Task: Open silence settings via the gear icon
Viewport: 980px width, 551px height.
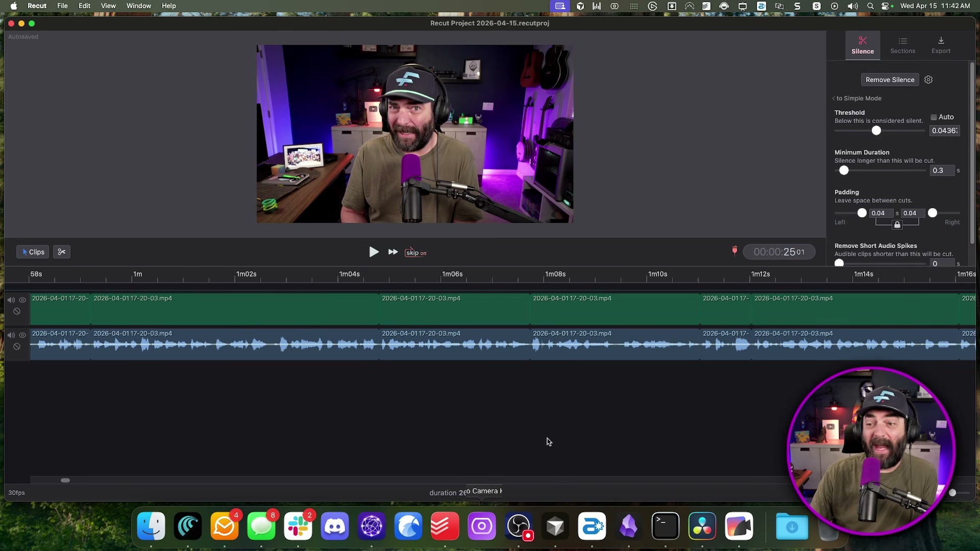Action: coord(928,80)
